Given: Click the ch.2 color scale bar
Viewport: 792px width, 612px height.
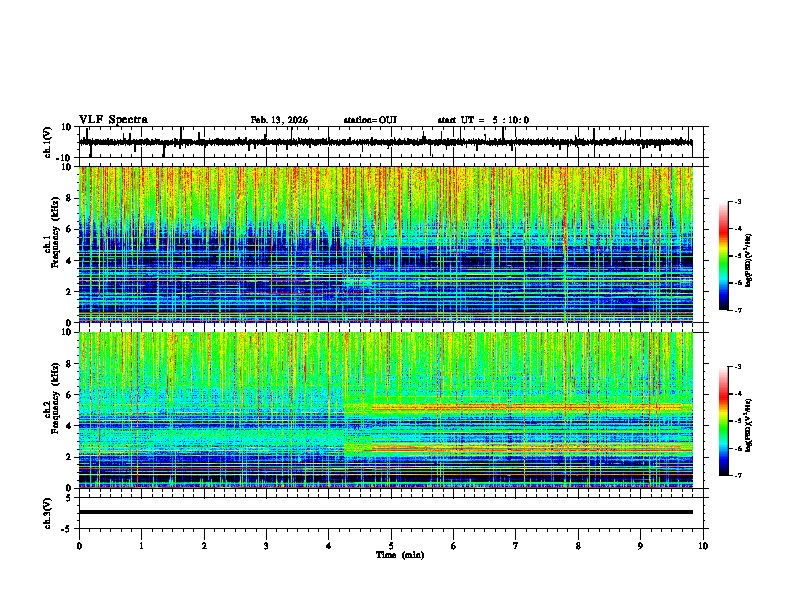Looking at the screenshot, I should [x=723, y=421].
